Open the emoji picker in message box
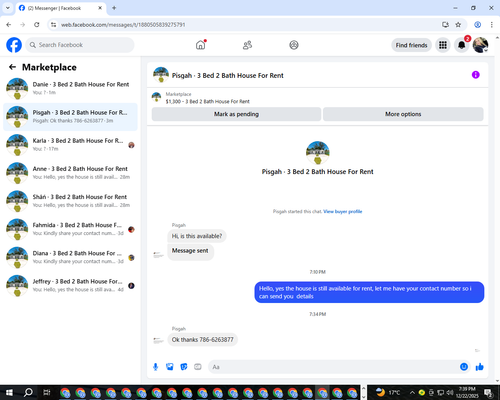 pos(464,367)
